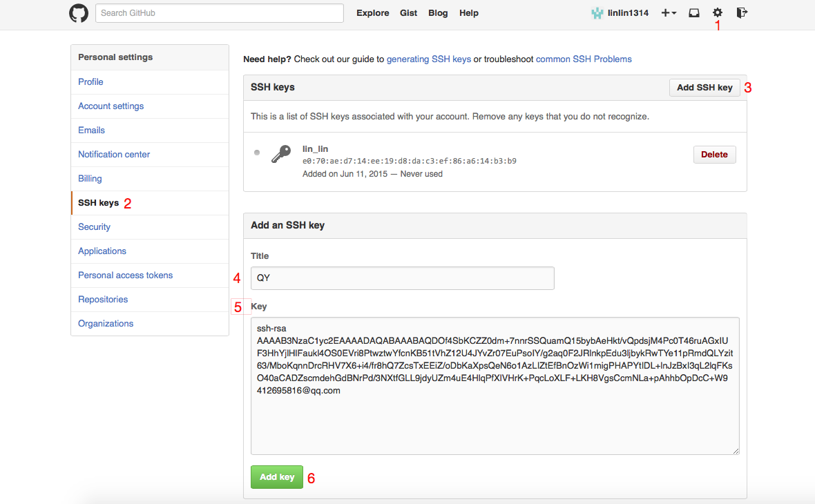Follow the common SSH Problems link
Viewport: 815px width, 504px height.
[584, 59]
